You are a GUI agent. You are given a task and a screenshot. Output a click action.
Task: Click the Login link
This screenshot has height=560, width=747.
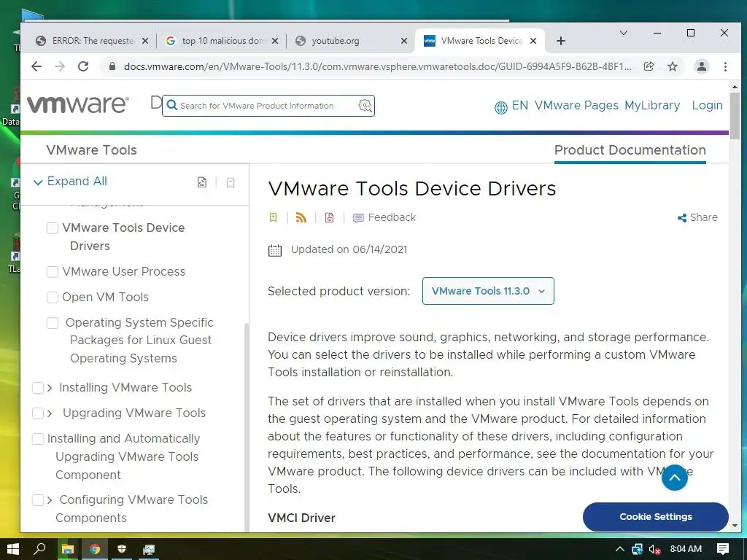tap(707, 105)
